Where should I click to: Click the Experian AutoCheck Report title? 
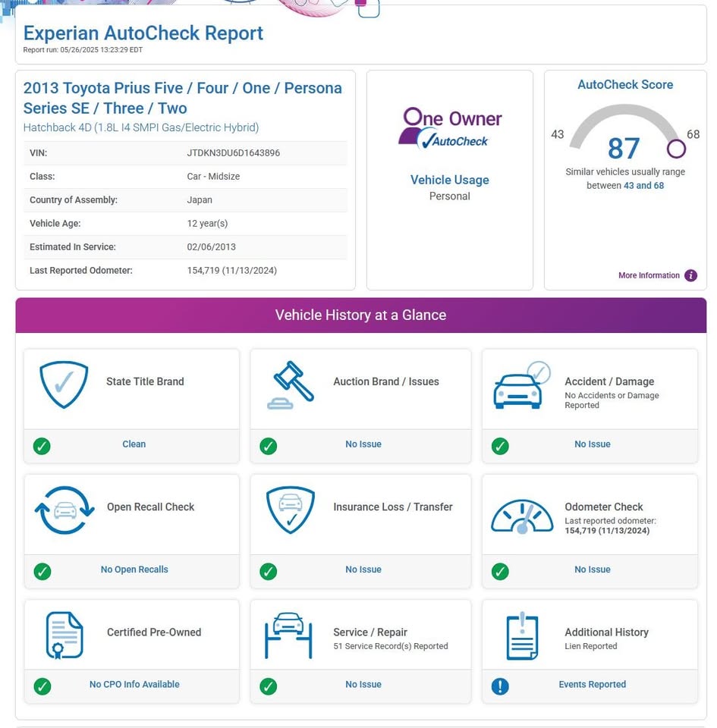tap(143, 33)
